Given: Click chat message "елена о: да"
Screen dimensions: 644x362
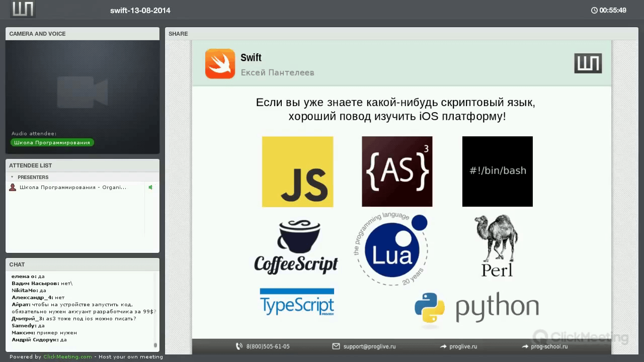Looking at the screenshot, I should (x=28, y=277).
